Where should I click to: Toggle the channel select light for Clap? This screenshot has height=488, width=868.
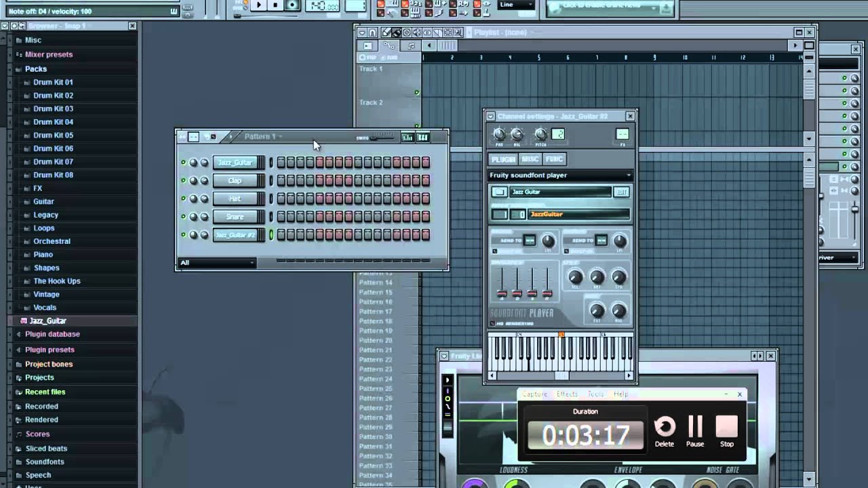(x=271, y=181)
